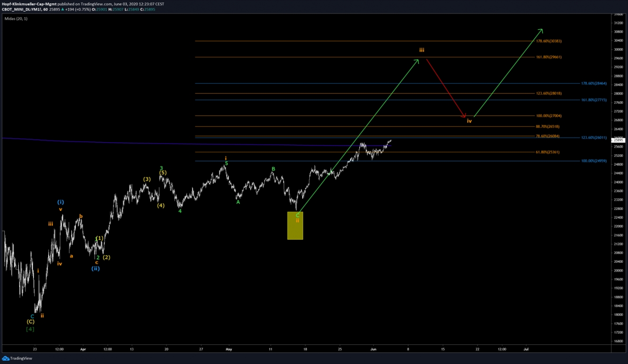
Task: Click the blue (i) wave label
Action: tap(60, 202)
